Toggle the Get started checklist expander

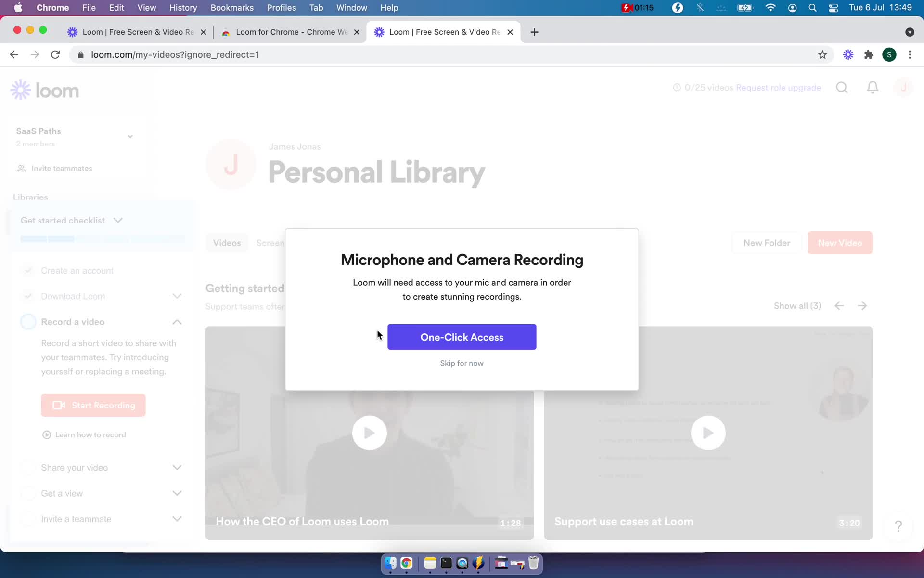point(118,220)
